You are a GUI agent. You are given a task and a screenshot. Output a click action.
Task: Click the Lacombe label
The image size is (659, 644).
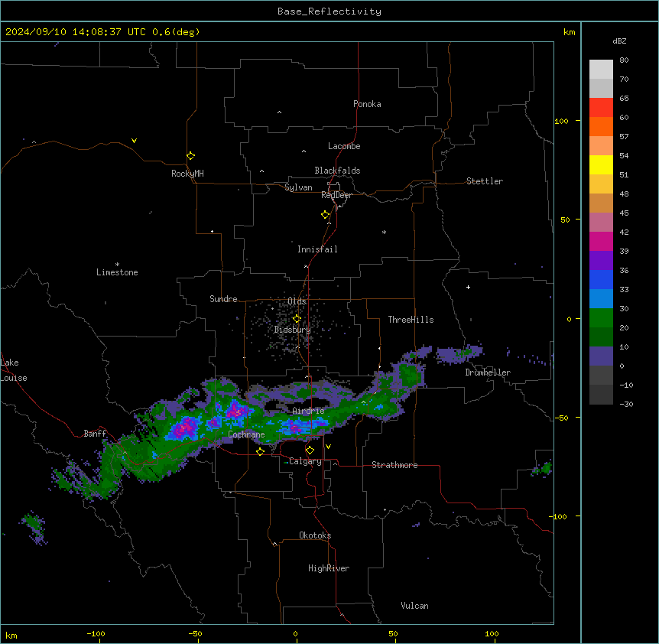click(x=344, y=146)
